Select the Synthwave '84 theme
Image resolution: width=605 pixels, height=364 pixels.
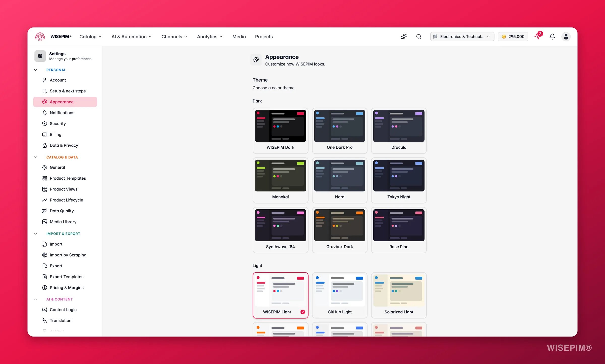point(280,230)
